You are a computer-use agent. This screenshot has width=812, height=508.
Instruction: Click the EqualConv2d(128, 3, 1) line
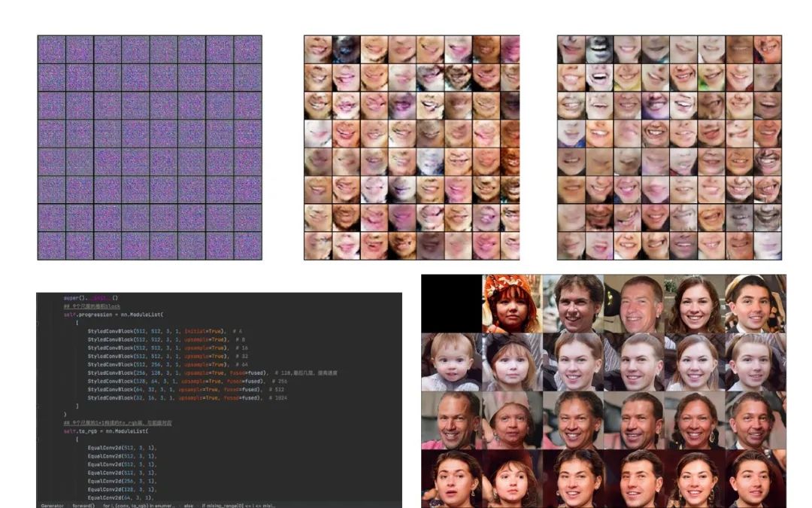122,489
